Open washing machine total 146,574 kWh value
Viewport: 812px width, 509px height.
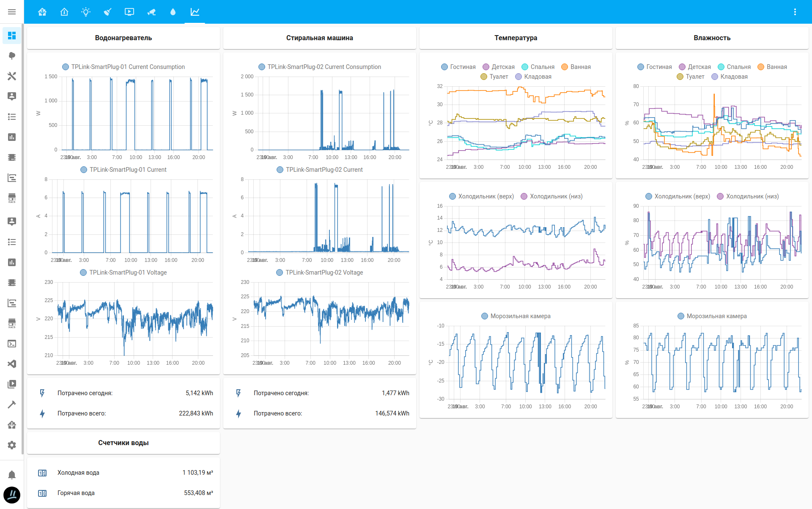click(x=392, y=413)
